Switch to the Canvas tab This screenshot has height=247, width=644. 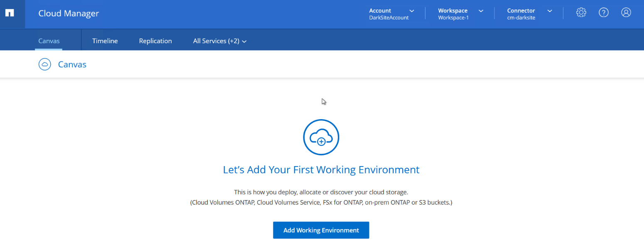pyautogui.click(x=49, y=41)
